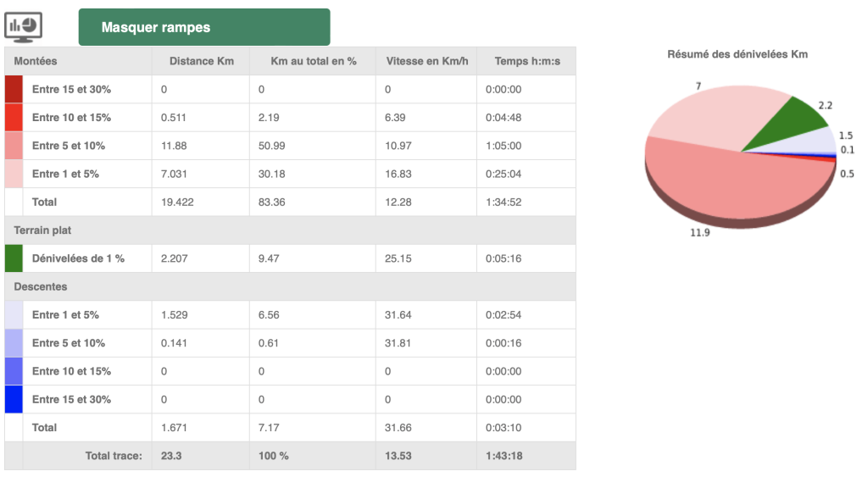Click the 11.88 distance cell
Screen dimensions: 868x477
[x=175, y=146]
